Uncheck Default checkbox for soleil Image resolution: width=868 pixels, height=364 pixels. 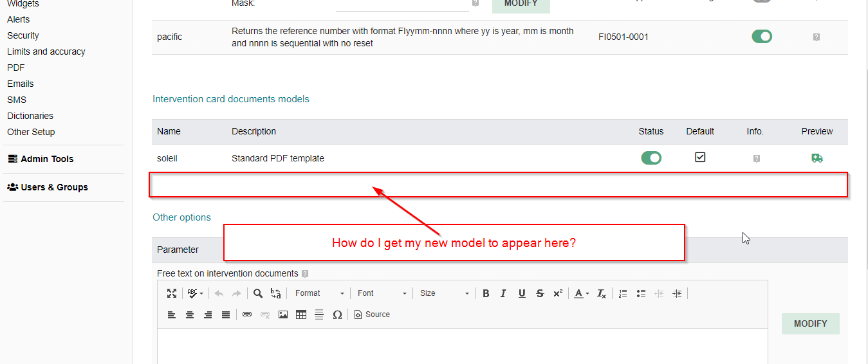700,157
